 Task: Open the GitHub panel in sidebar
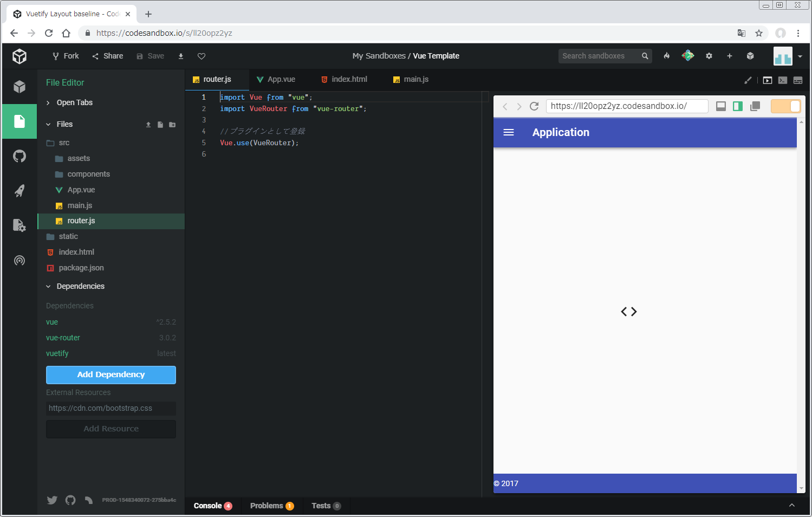tap(20, 157)
